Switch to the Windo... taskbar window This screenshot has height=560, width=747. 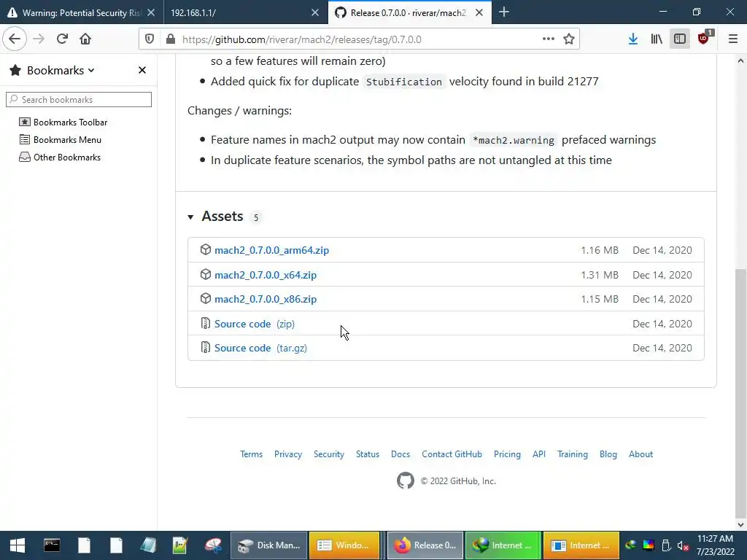pos(344,545)
